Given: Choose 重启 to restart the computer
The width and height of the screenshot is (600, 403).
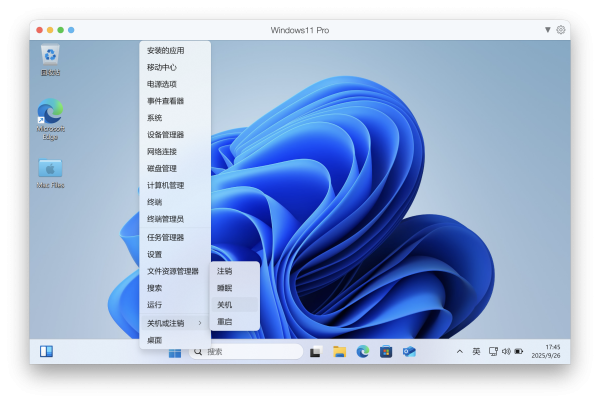Looking at the screenshot, I should click(225, 322).
